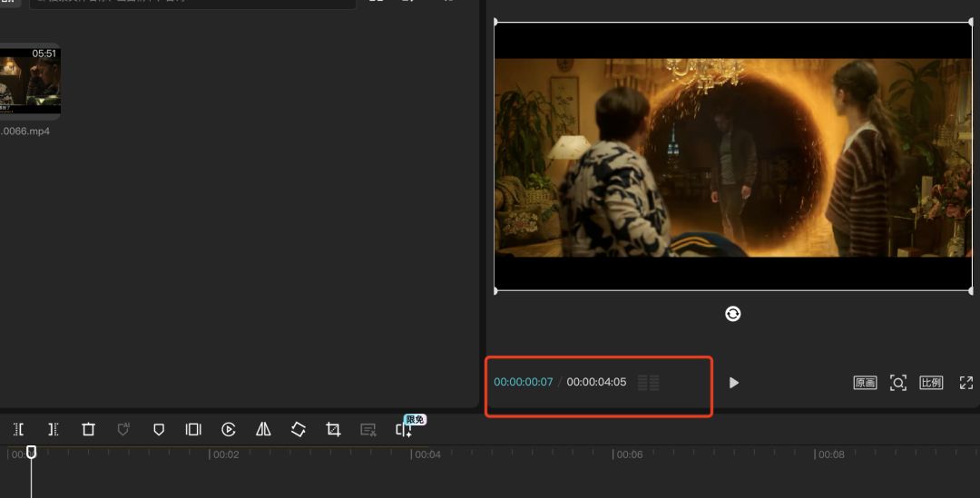Image resolution: width=980 pixels, height=498 pixels.
Task: Click the rotation handle below the video frame
Action: click(733, 314)
